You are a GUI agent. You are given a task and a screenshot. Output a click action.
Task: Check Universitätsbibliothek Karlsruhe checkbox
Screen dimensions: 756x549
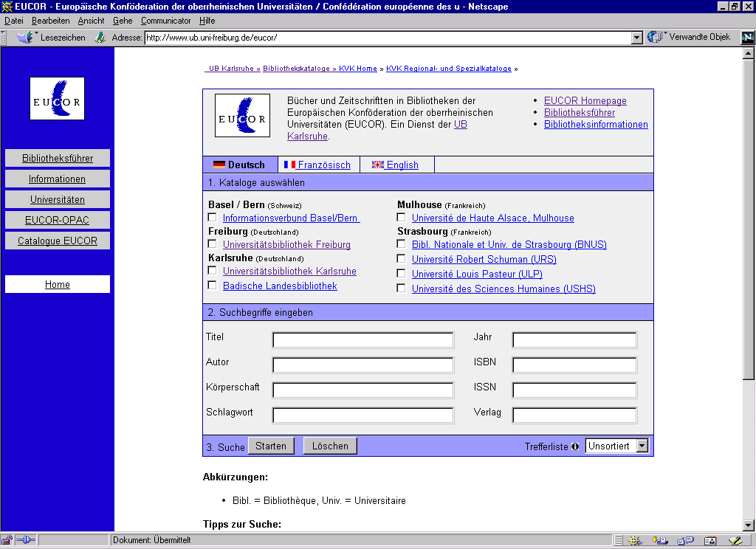[212, 270]
